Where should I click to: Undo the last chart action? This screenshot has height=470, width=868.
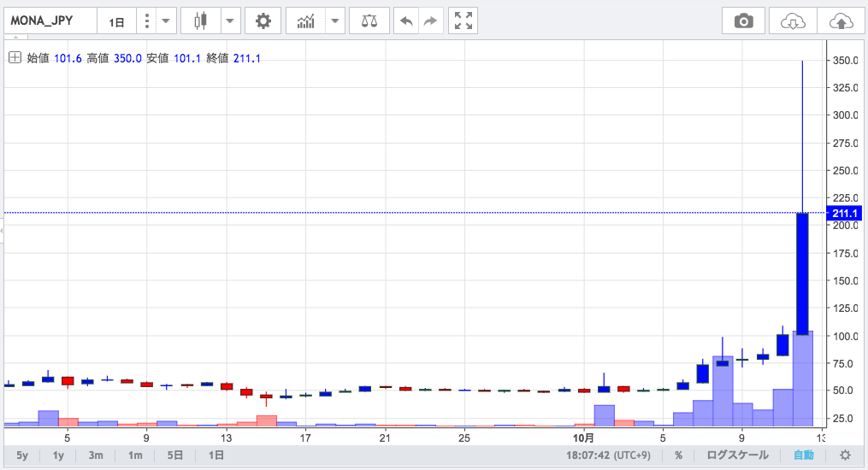[x=406, y=21]
